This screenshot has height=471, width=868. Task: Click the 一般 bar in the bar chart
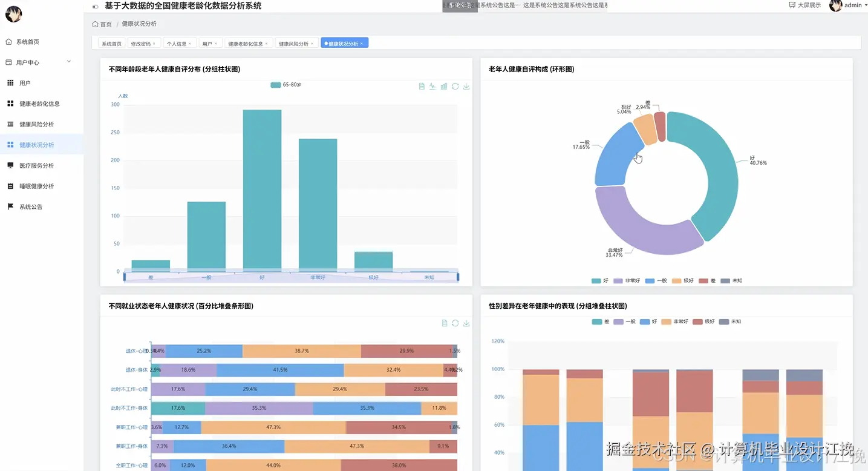click(x=206, y=237)
